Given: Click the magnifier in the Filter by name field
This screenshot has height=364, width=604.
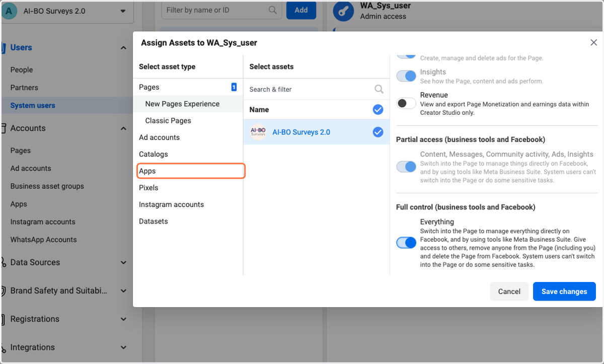Looking at the screenshot, I should point(272,10).
